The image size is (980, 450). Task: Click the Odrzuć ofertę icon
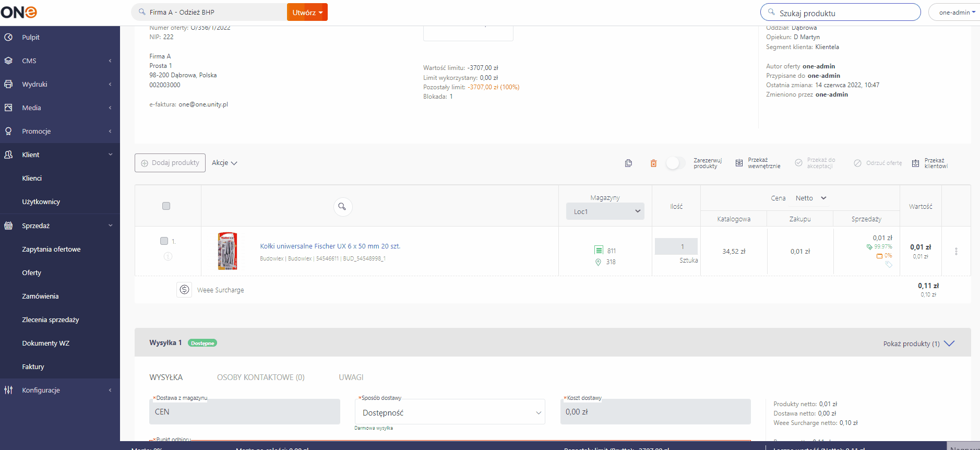[x=857, y=163]
